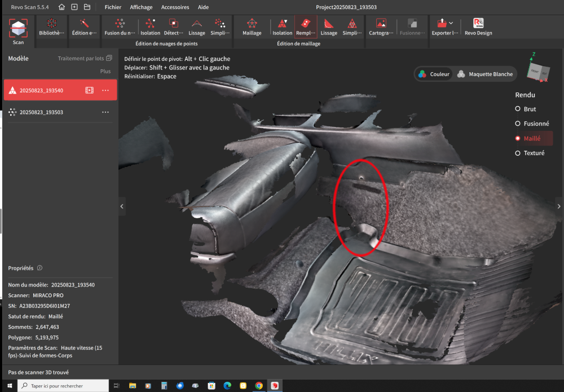This screenshot has width=564, height=392.
Task: Run Fusion du nuage point cloud tool
Action: pyautogui.click(x=120, y=27)
